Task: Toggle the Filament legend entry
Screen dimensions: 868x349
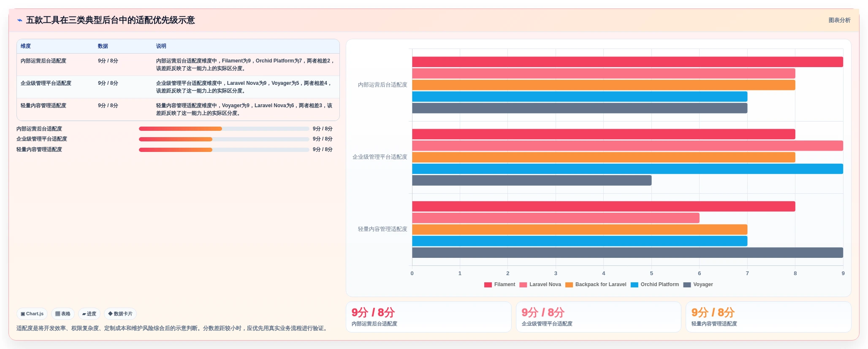Action: [499, 284]
